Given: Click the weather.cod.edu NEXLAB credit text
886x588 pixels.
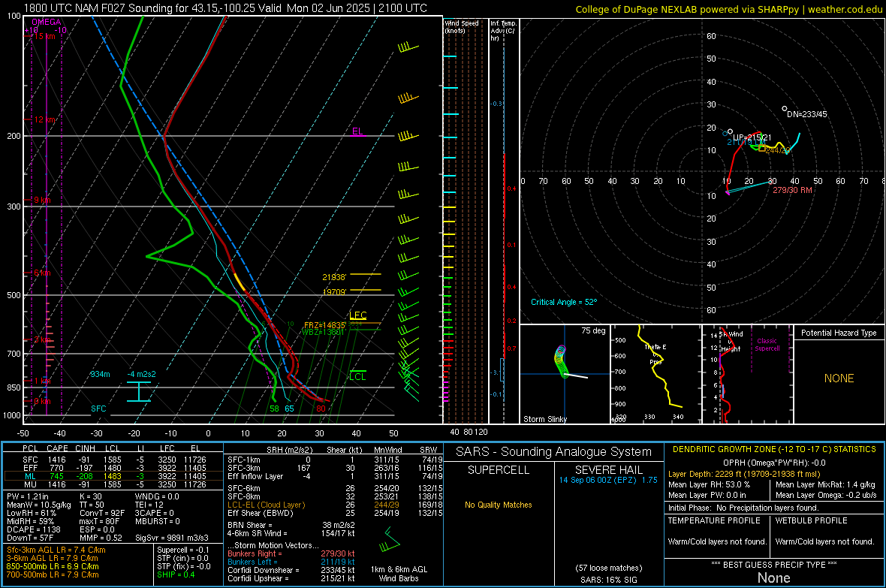Looking at the screenshot, I should click(728, 10).
